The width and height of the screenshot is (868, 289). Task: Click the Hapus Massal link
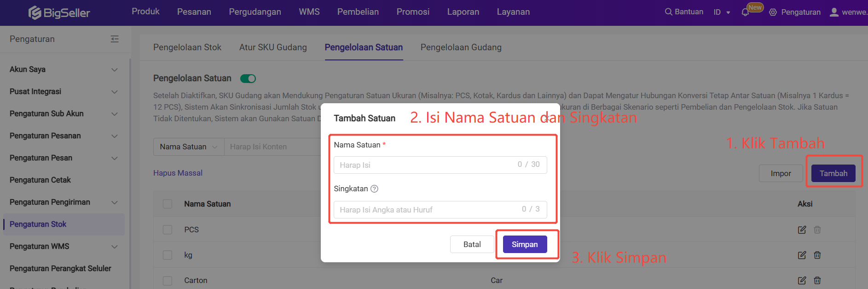click(x=178, y=173)
